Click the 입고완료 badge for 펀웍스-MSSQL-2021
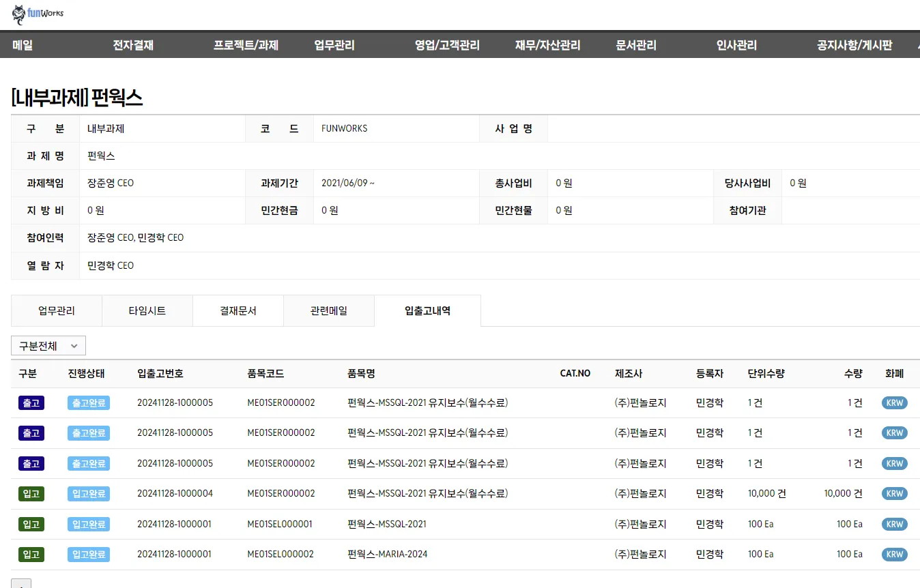 click(x=88, y=524)
